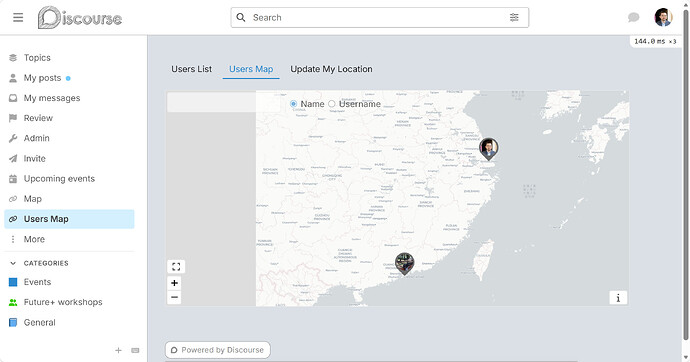
Task: Toggle map fullscreen view
Action: 176,267
